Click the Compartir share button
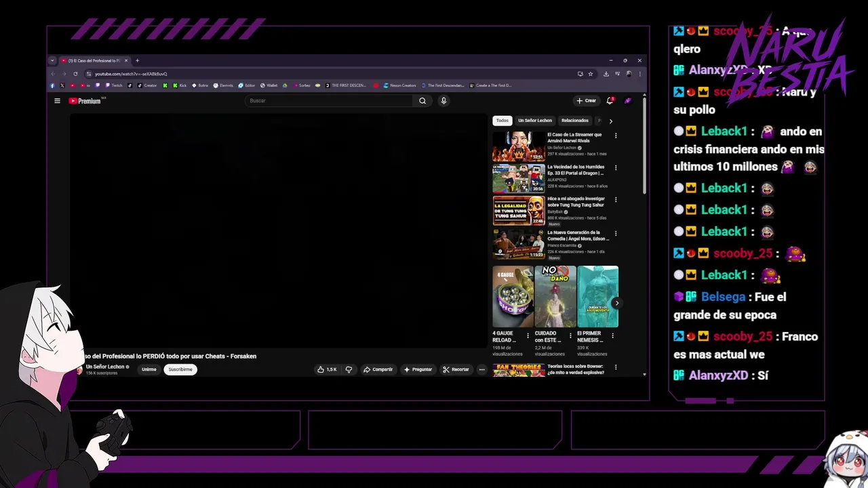 pos(378,369)
